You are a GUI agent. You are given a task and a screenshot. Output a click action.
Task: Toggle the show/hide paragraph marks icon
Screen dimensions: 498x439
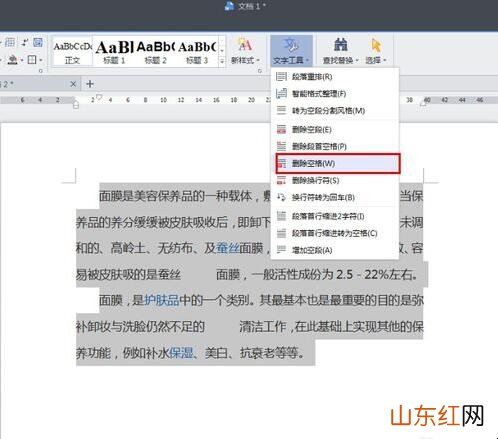tap(38, 42)
